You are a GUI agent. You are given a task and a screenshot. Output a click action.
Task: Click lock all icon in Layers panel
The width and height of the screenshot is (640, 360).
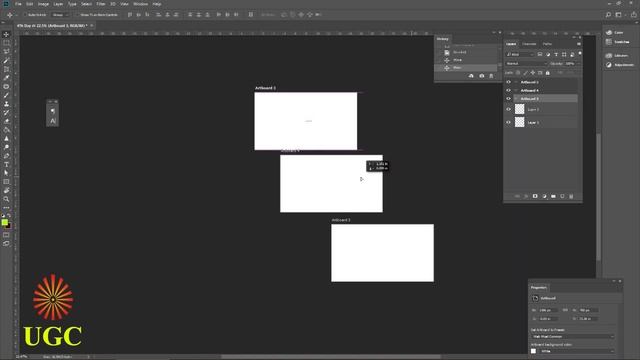pyautogui.click(x=548, y=73)
